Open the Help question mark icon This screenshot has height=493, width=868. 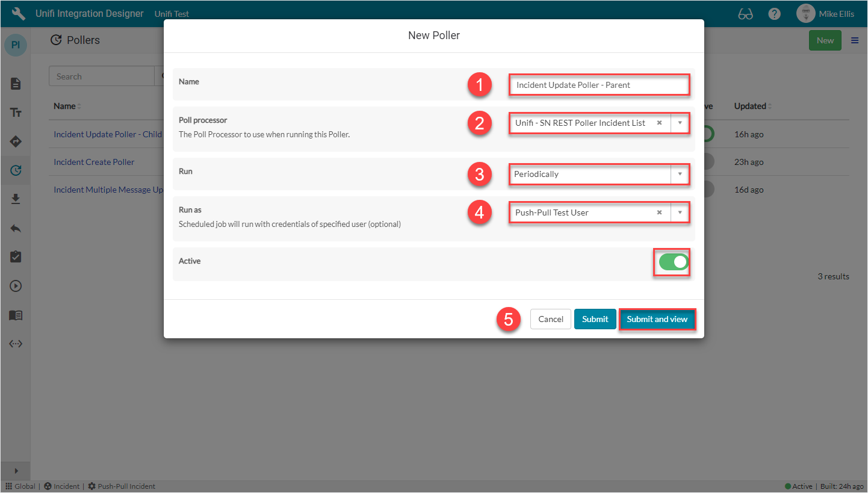click(774, 13)
